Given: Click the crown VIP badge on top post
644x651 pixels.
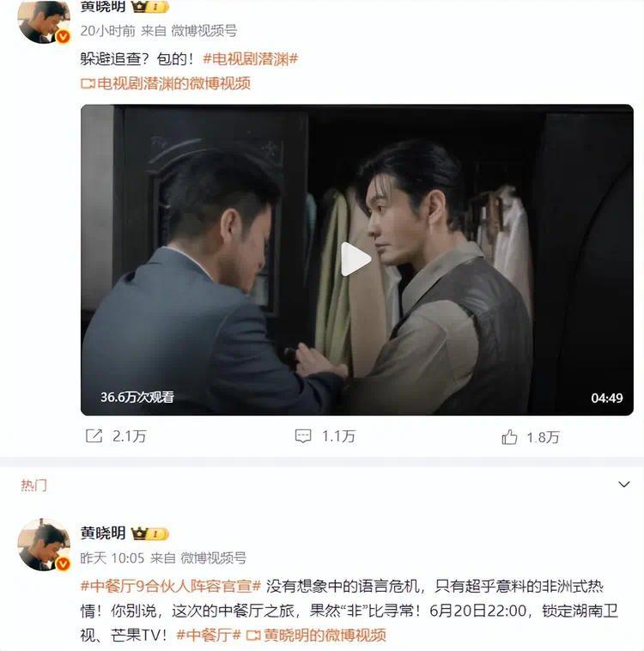Looking at the screenshot, I should coord(149,6).
